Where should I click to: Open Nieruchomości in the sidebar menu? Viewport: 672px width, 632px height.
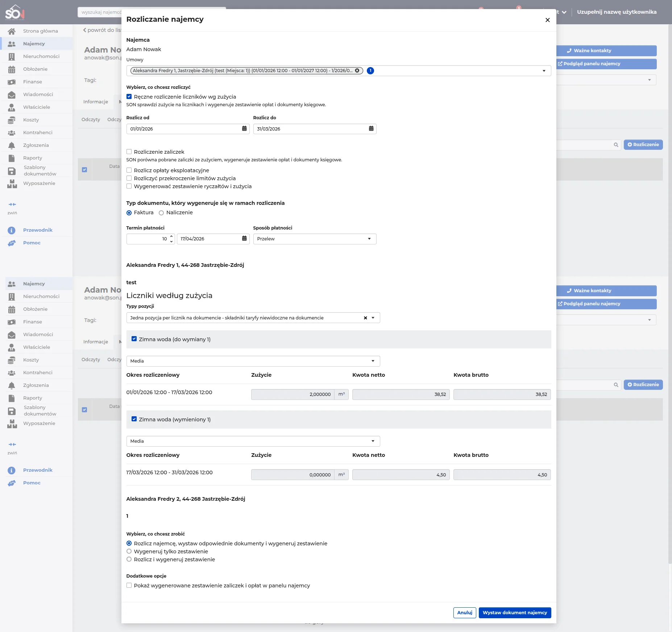click(x=41, y=57)
